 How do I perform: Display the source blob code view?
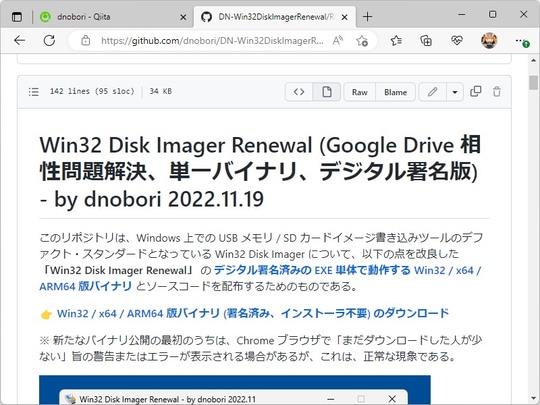pos(299,92)
